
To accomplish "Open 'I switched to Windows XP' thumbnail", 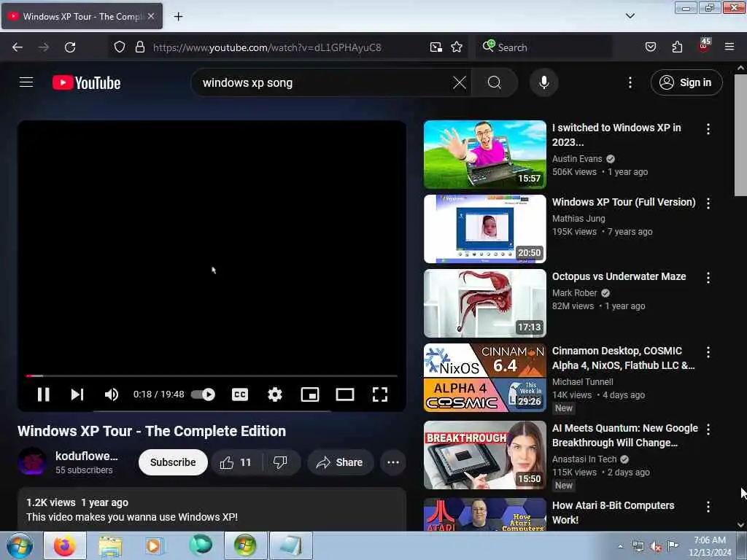I will click(x=485, y=155).
